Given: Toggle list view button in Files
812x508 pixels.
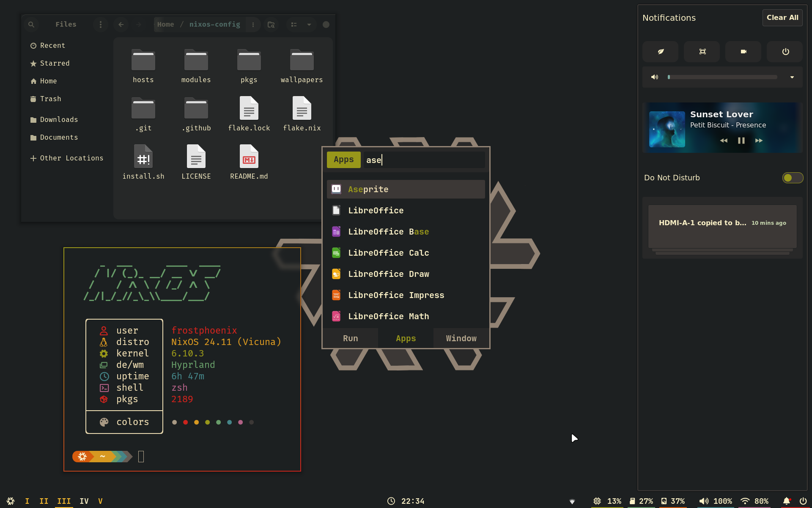Looking at the screenshot, I should [x=294, y=25].
